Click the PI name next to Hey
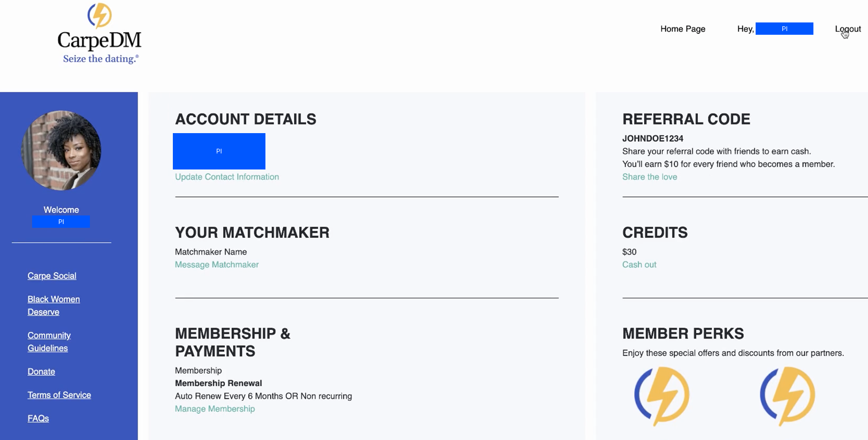Screen dimensions: 868x440 click(784, 28)
